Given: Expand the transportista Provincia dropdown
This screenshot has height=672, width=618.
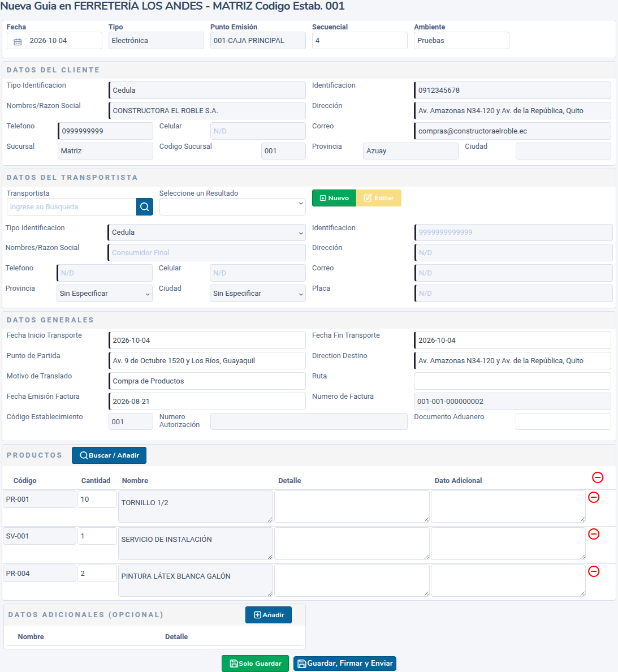Looking at the screenshot, I should pos(105,293).
